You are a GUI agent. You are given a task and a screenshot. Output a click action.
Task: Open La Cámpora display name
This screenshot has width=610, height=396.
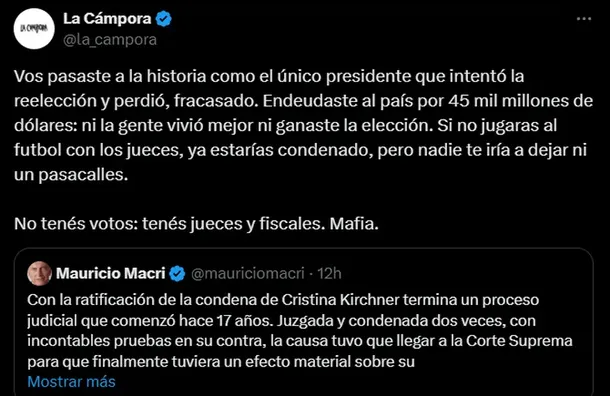(107, 19)
